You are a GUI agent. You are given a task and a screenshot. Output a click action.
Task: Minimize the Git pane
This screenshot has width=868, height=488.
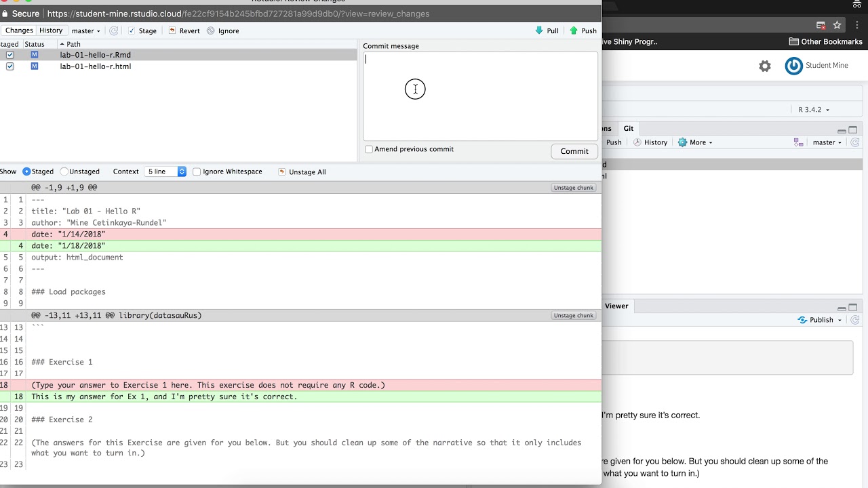click(842, 130)
